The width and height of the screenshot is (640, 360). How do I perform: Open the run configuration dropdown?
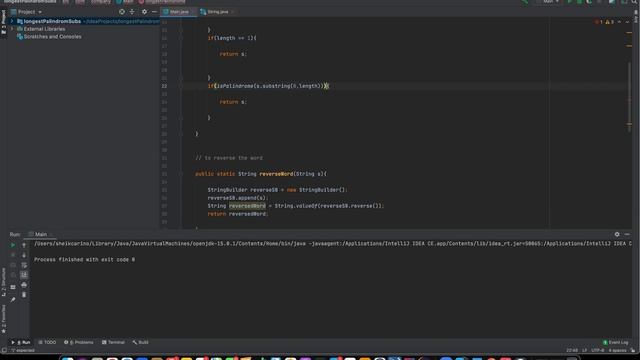tap(548, 2)
